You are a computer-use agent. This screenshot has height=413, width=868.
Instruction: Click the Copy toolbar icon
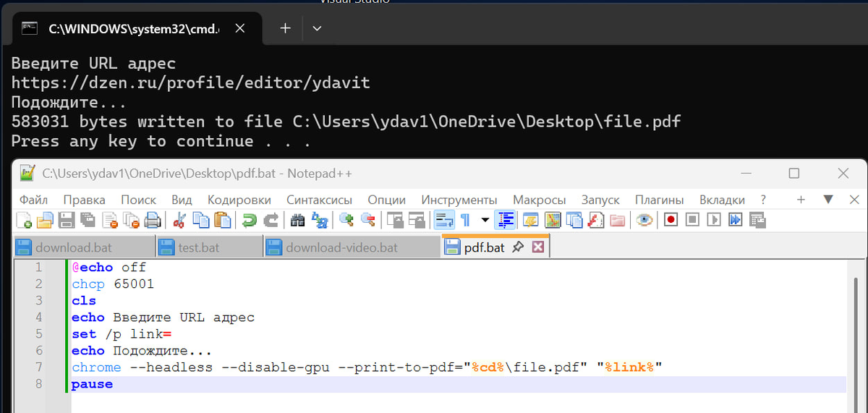click(200, 219)
